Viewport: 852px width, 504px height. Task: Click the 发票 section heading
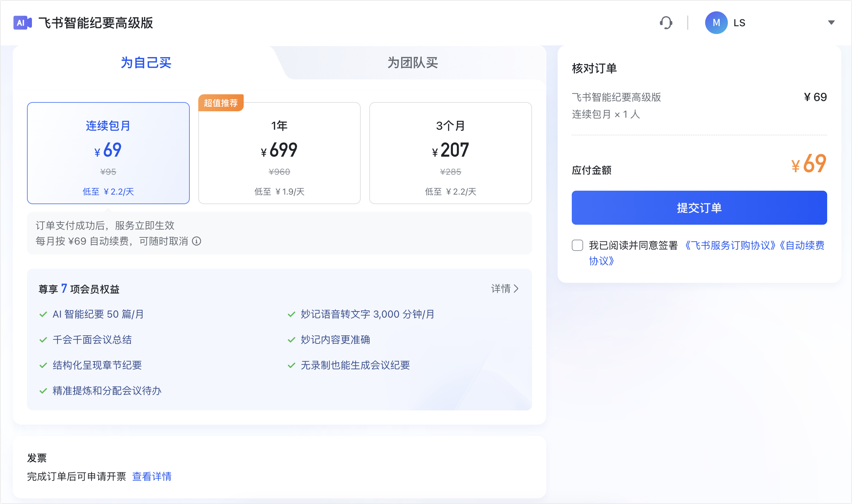point(37,458)
